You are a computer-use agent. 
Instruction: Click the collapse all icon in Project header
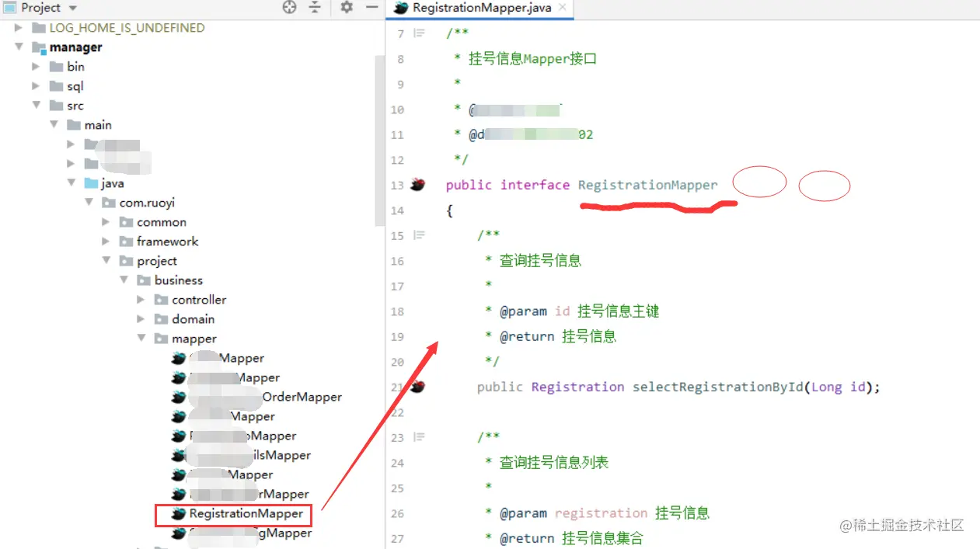(315, 7)
